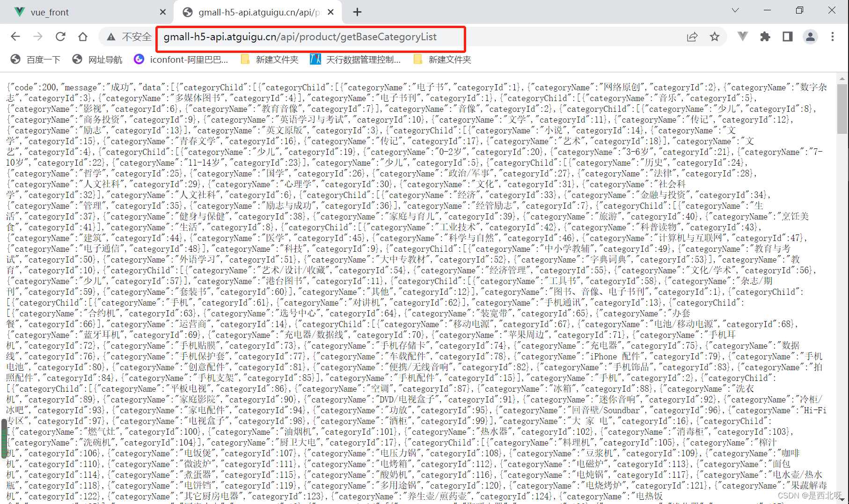The image size is (849, 504).
Task: Minimize the browser window
Action: point(767,10)
